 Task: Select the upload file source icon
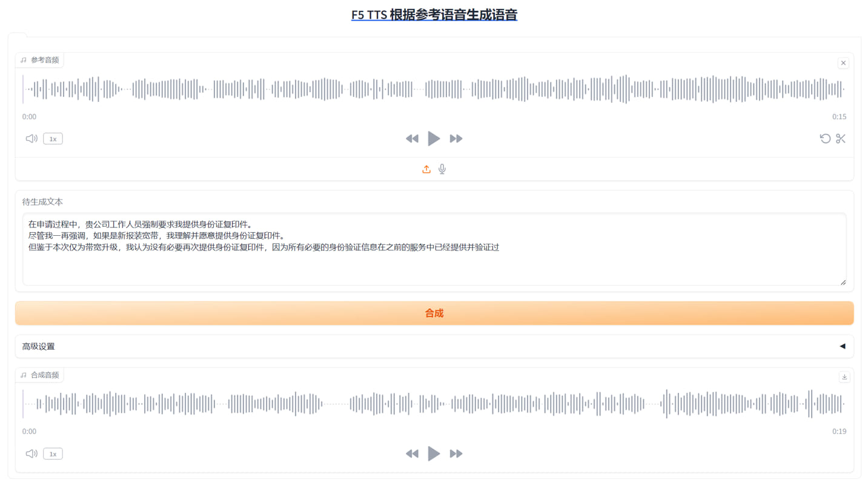pyautogui.click(x=426, y=169)
